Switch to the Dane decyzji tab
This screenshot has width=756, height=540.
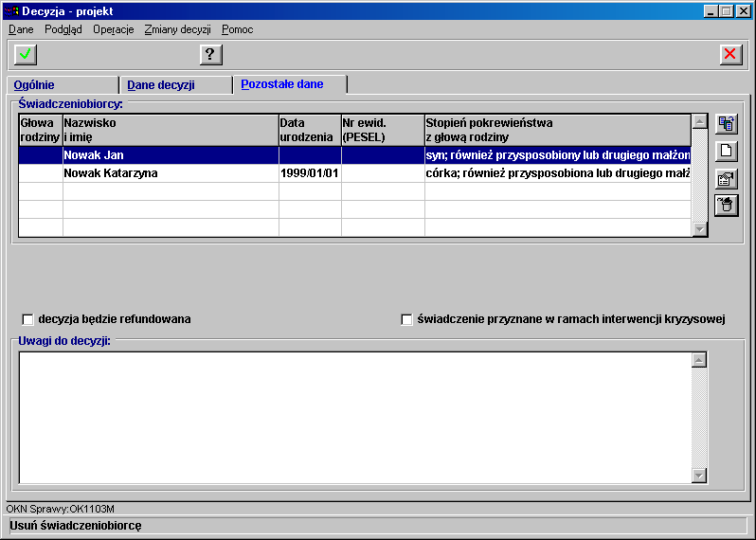pos(176,85)
